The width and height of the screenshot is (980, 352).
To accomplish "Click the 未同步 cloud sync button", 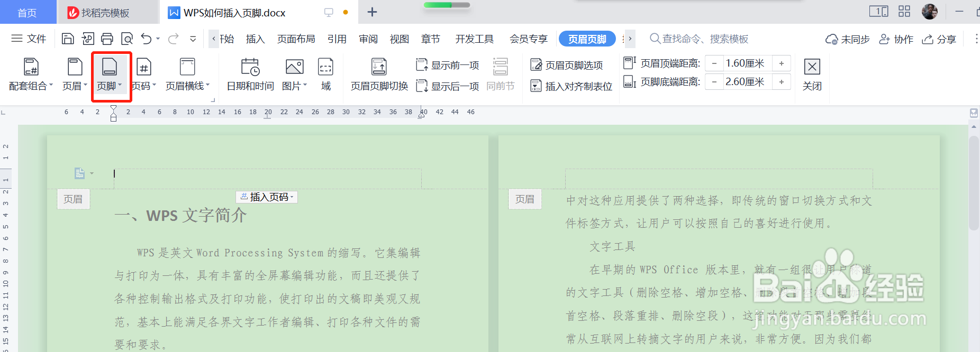I will 848,39.
